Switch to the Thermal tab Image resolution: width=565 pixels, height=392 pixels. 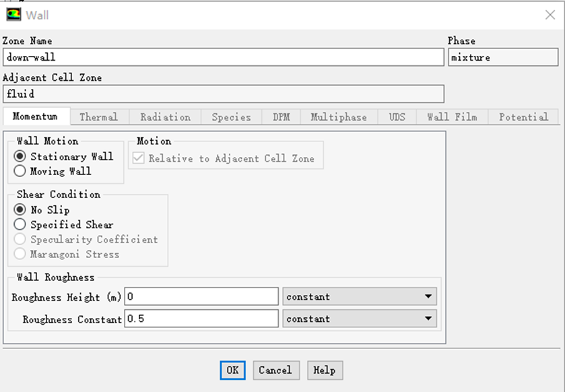(x=98, y=117)
